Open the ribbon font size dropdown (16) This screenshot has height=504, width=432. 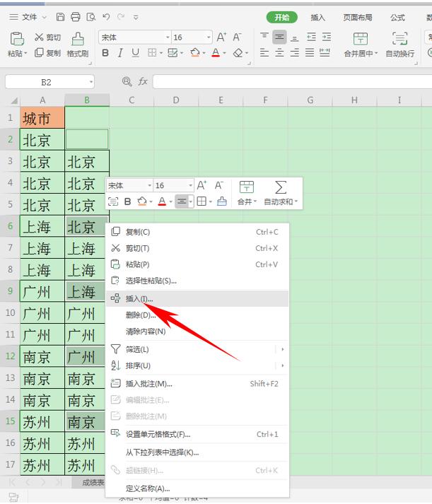[x=209, y=37]
